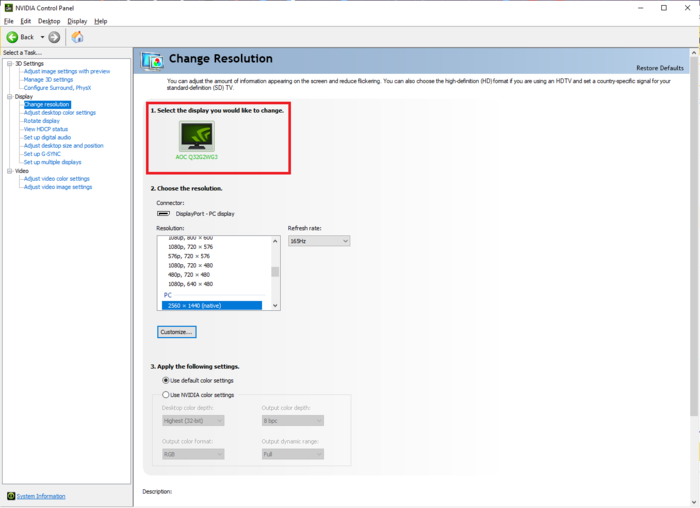The height and width of the screenshot is (508, 700).
Task: Open Configure Surround, PhysX
Action: click(57, 88)
